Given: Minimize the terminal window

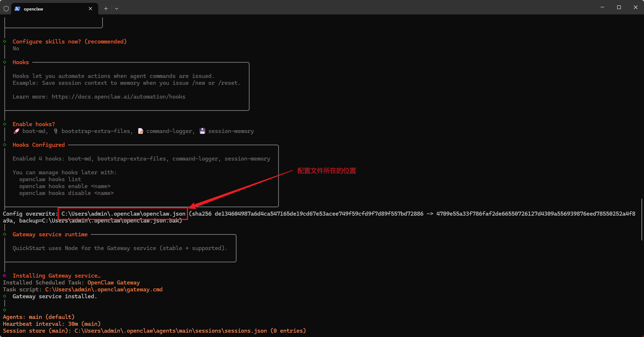Looking at the screenshot, I should pyautogui.click(x=602, y=7).
